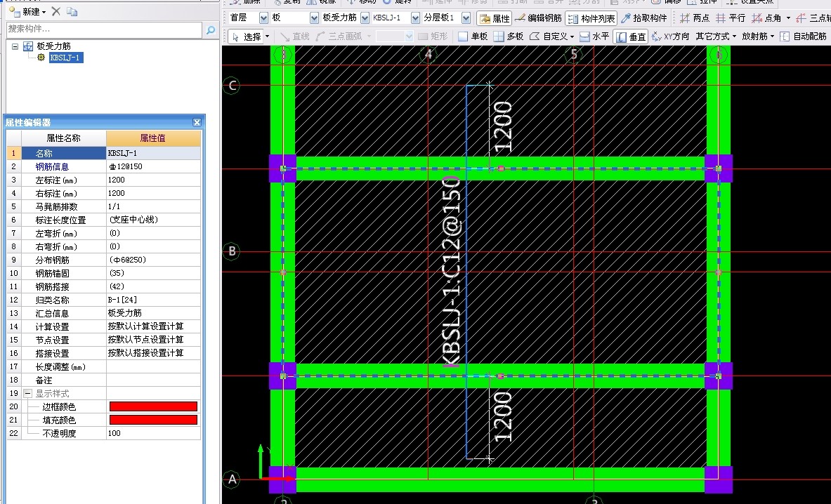Click the 钢筋锚固 value (35)
The image size is (831, 504).
[x=154, y=273]
